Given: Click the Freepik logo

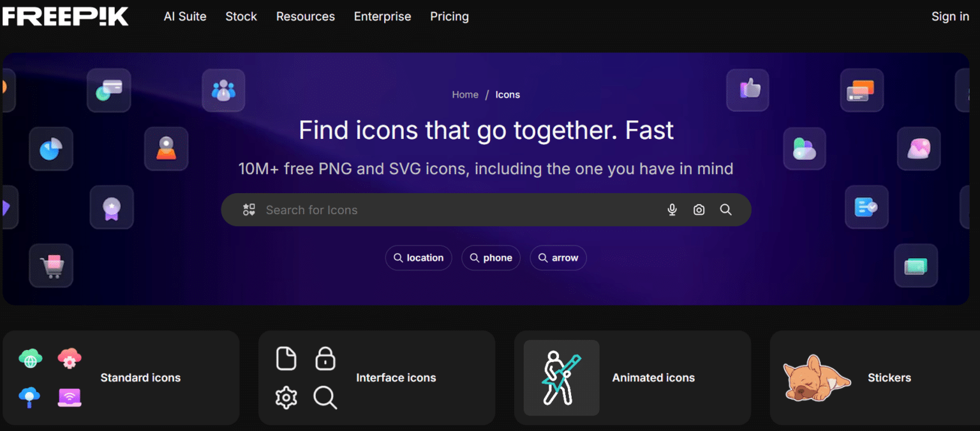Looking at the screenshot, I should pyautogui.click(x=64, y=16).
